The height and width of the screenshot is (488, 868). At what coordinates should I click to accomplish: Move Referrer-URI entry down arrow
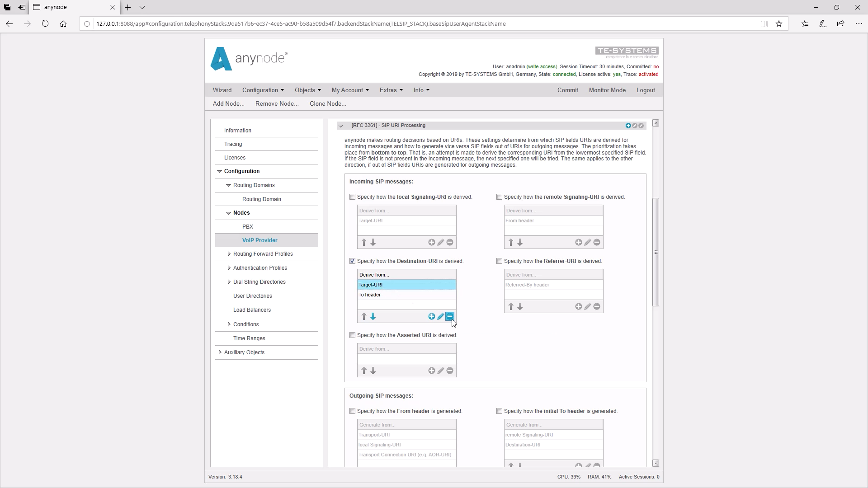[520, 307]
